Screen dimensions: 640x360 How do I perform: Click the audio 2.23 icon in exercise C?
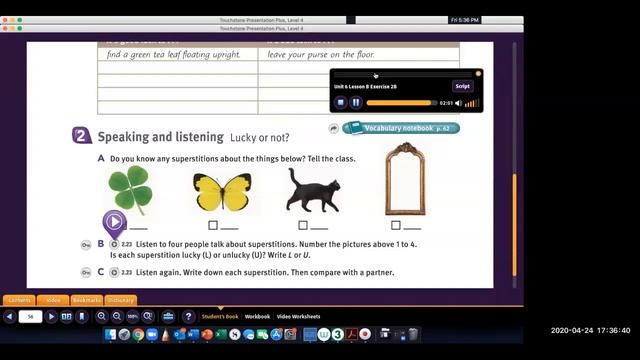114,272
